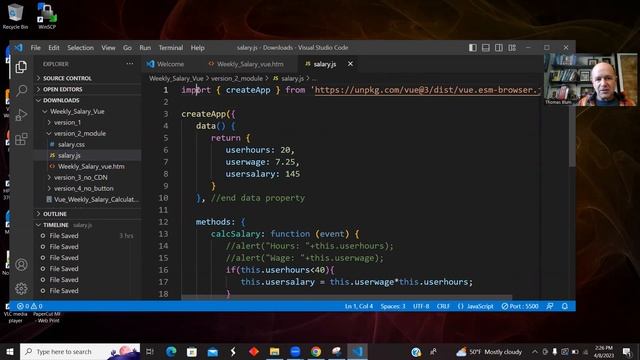Screen dimensions: 640x360
Task: Open the Windows Start menu
Action: (x=10, y=351)
